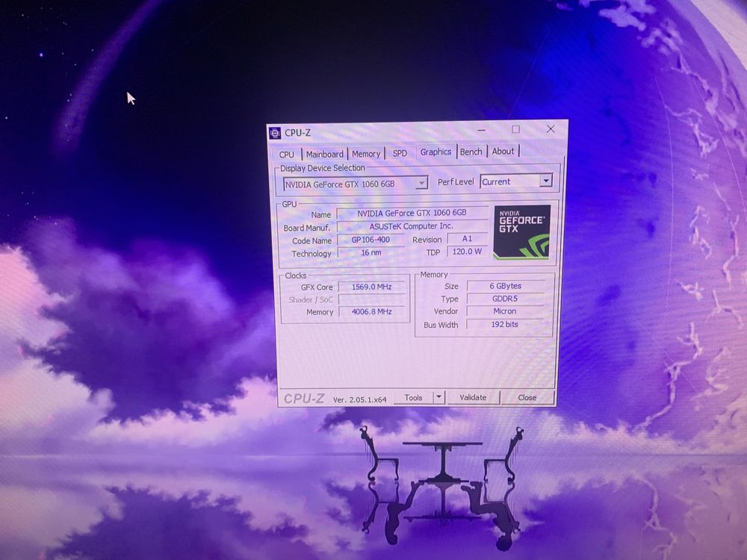Maximize the CPU-Z window
This screenshot has height=560, width=747.
pyautogui.click(x=516, y=129)
